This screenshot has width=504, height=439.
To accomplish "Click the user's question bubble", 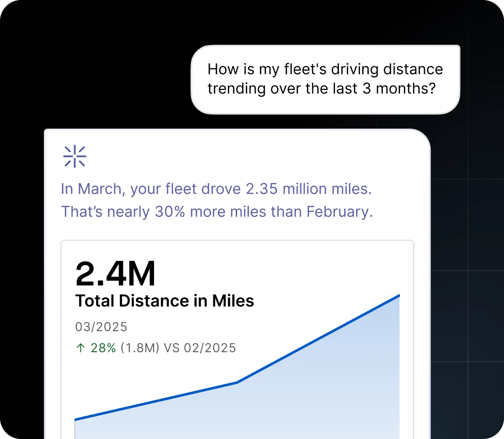I will coord(325,79).
